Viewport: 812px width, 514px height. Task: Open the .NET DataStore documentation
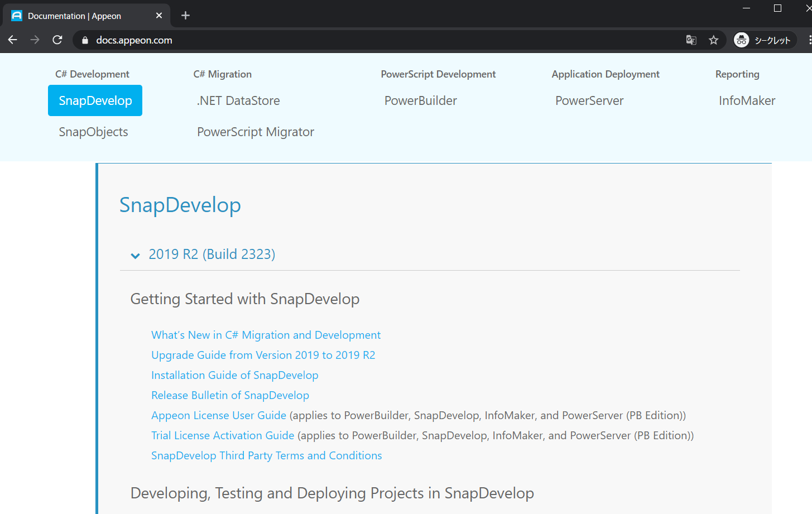tap(238, 100)
